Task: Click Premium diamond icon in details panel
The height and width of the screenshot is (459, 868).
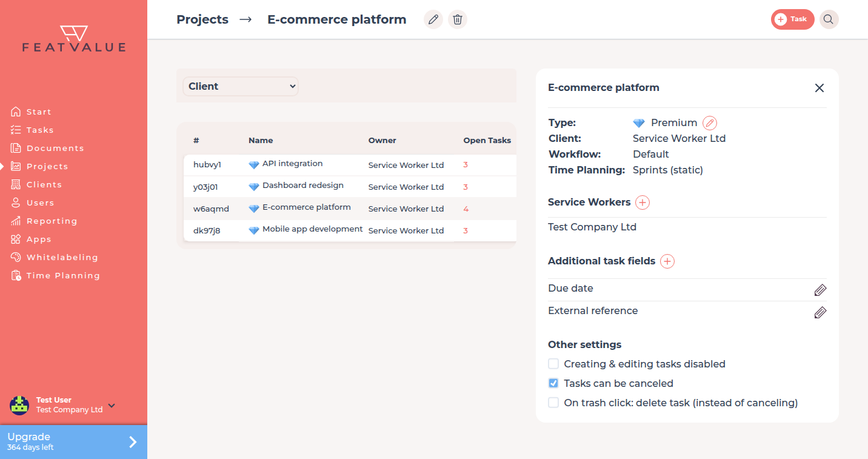Action: [639, 123]
